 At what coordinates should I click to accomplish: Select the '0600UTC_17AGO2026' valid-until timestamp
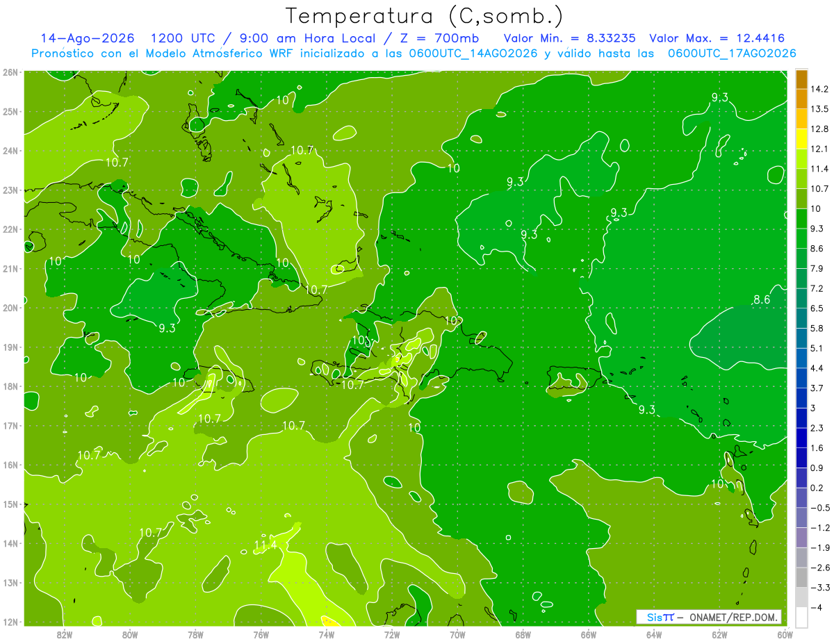pyautogui.click(x=731, y=53)
